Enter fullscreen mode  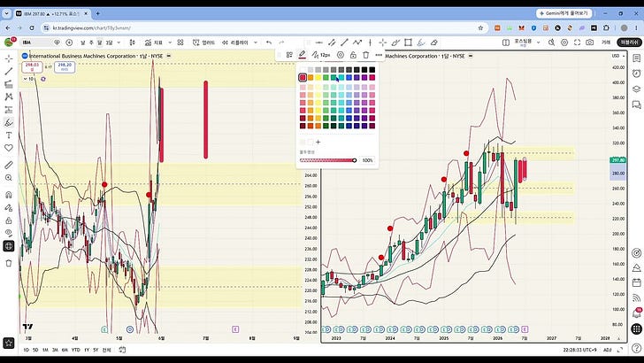[577, 42]
